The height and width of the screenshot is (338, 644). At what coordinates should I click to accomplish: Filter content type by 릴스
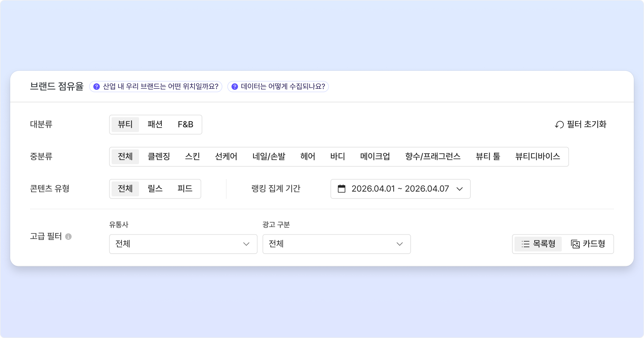(155, 189)
